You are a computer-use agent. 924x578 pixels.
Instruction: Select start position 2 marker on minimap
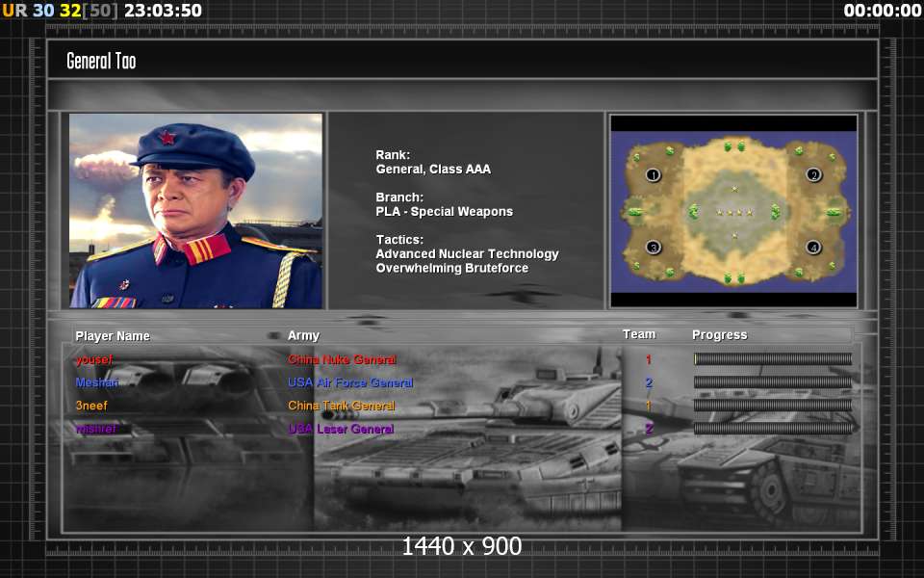[813, 175]
